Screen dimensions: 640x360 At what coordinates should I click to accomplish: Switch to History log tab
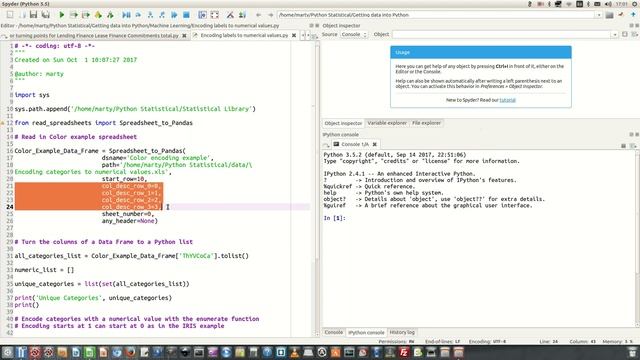(402, 332)
